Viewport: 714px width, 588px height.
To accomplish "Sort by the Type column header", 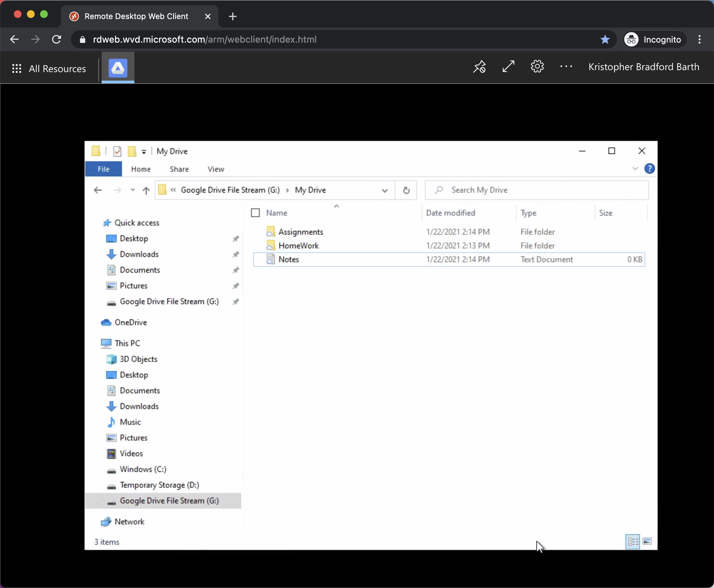I will [528, 213].
